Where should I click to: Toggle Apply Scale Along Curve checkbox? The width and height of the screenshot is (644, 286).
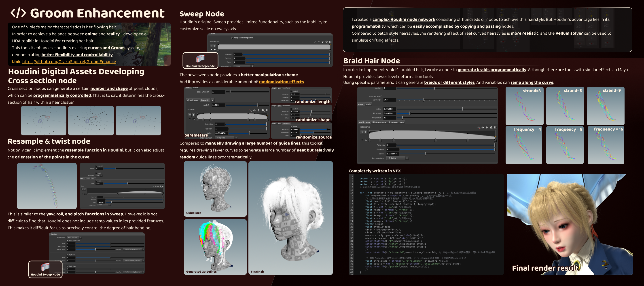[232, 38]
